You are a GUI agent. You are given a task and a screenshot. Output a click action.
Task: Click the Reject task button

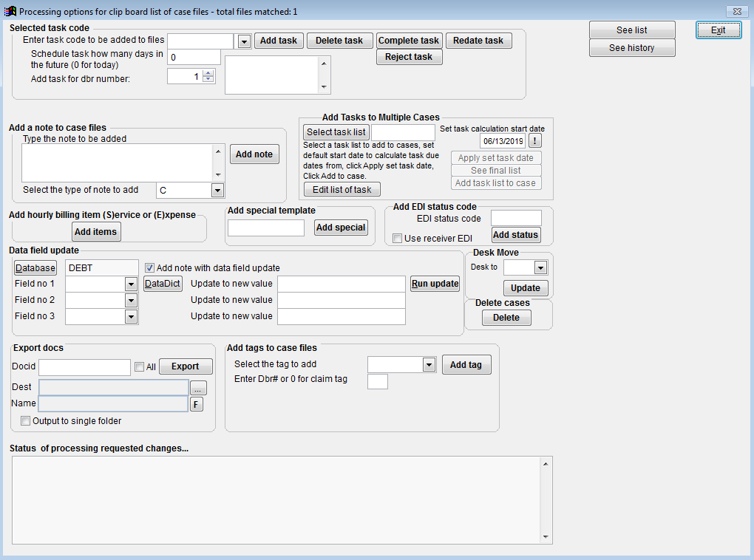coord(409,57)
